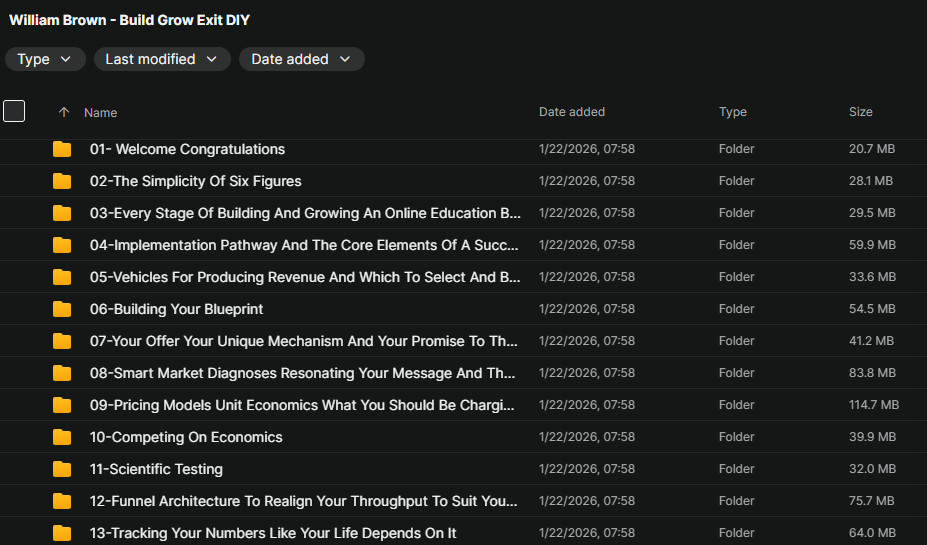Open the 03-Every Stage Of Building And Growing folder
The image size is (927, 545).
305,213
